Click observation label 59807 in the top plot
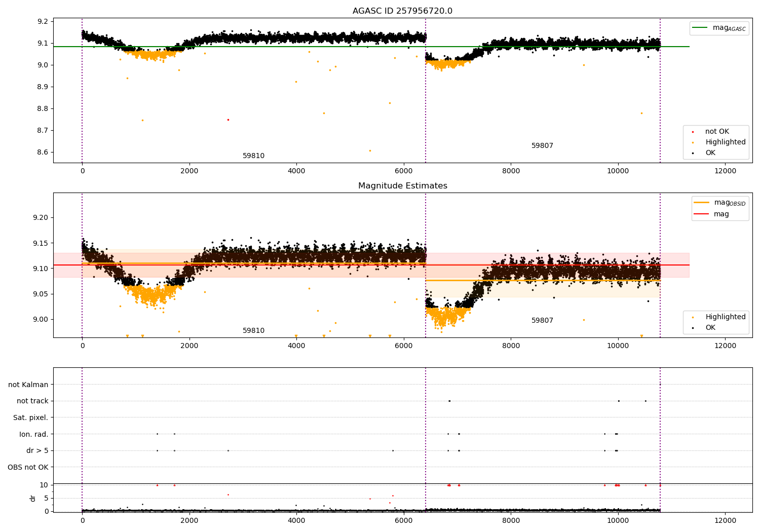This screenshot has width=760, height=532. pos(542,146)
